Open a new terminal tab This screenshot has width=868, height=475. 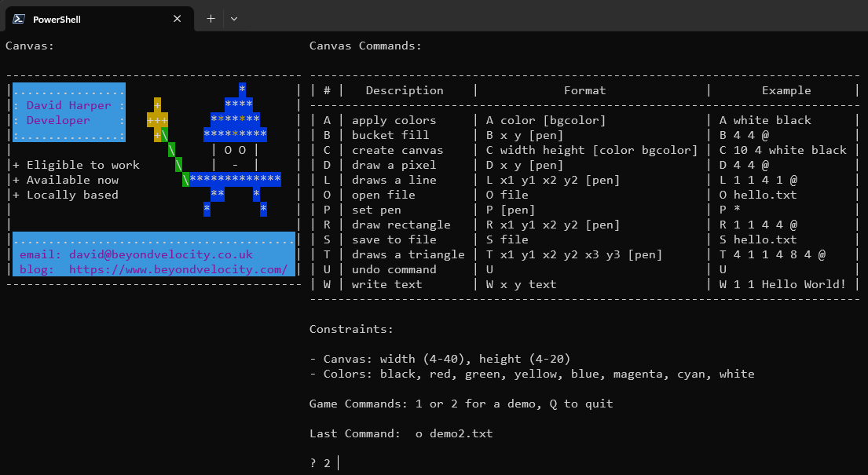(x=211, y=19)
